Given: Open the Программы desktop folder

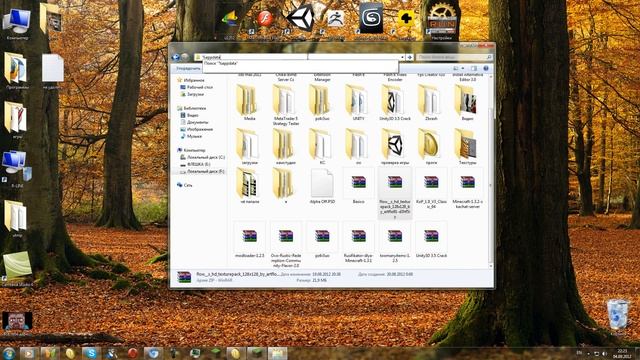Looking at the screenshot, I should (x=16, y=70).
